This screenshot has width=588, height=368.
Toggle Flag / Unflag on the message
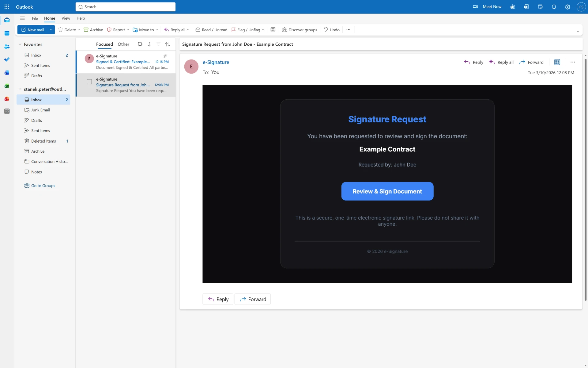246,30
